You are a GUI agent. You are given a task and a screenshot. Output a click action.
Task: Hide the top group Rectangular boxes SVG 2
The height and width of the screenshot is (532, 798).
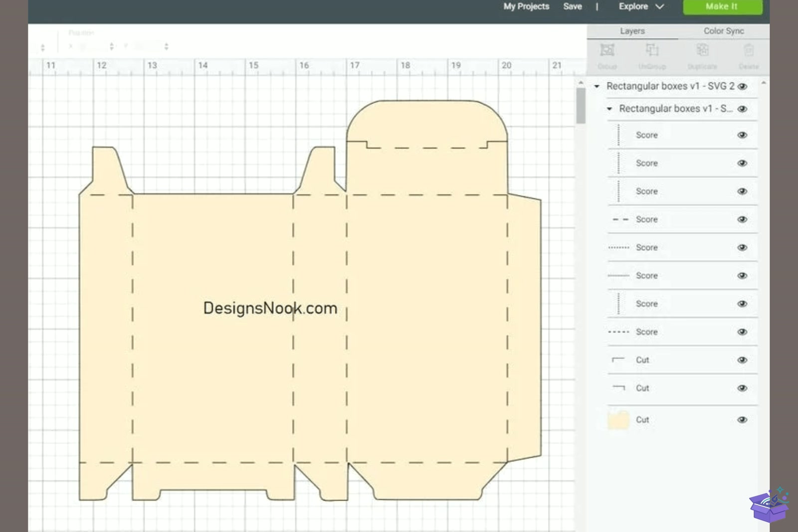(x=742, y=86)
